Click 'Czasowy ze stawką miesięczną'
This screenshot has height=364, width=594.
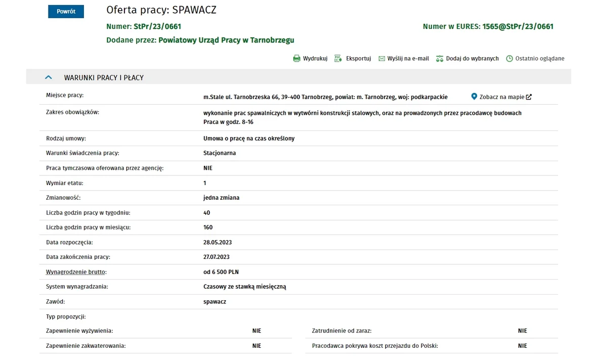[x=245, y=287]
